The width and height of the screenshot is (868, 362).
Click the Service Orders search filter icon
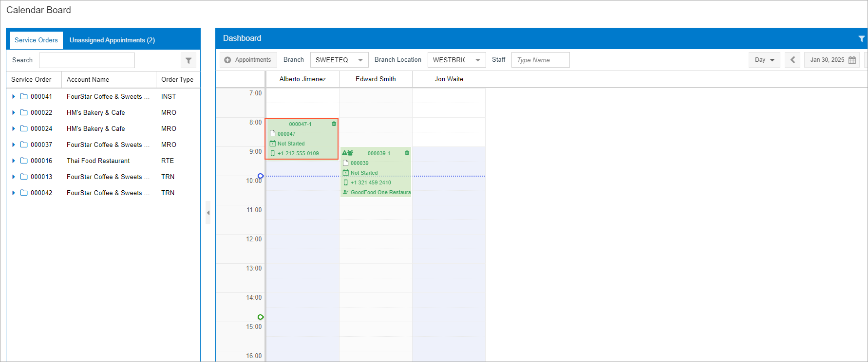pos(189,60)
